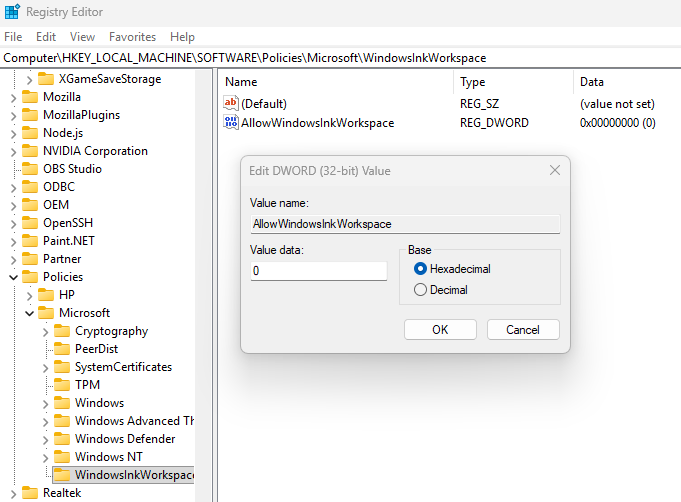
Task: Click the Windows Defender folder icon
Action: pos(62,439)
